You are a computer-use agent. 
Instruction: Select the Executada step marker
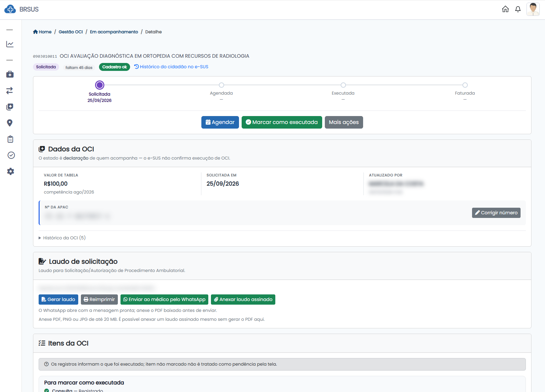click(x=343, y=85)
